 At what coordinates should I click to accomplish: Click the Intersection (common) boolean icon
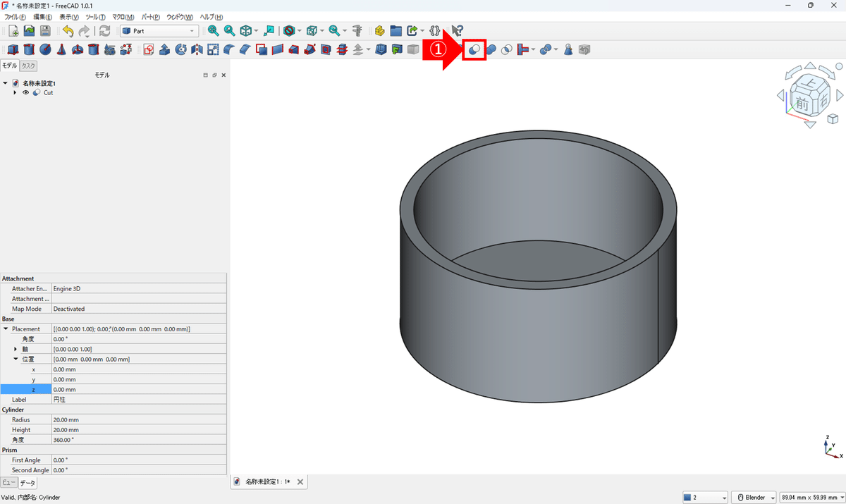[507, 49]
